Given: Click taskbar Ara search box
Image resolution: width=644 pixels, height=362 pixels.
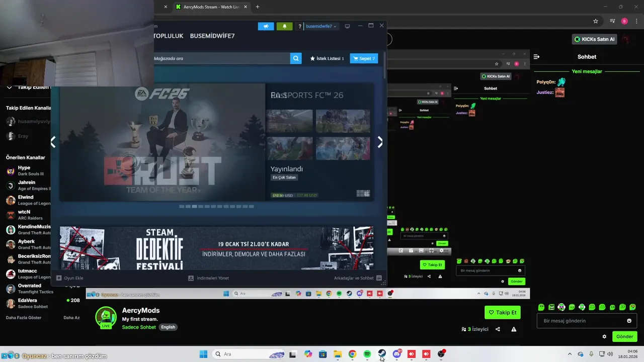Looking at the screenshot, I should 249,354.
